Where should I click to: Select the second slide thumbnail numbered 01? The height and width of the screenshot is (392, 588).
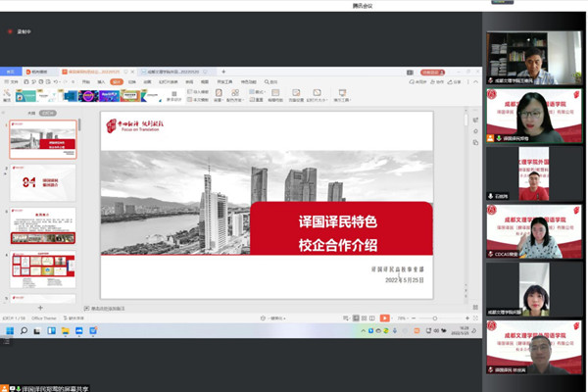click(42, 183)
